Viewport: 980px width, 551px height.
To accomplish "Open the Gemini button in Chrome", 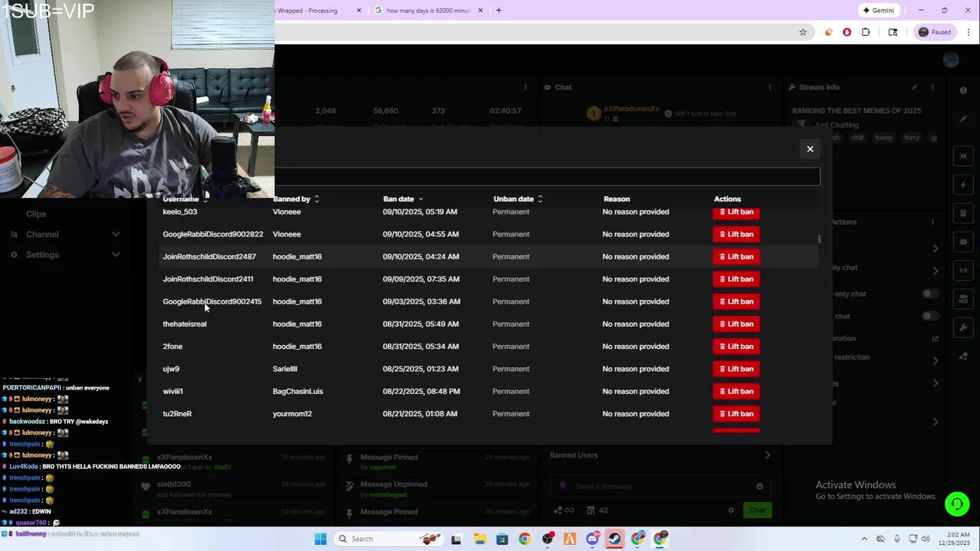I will click(878, 11).
